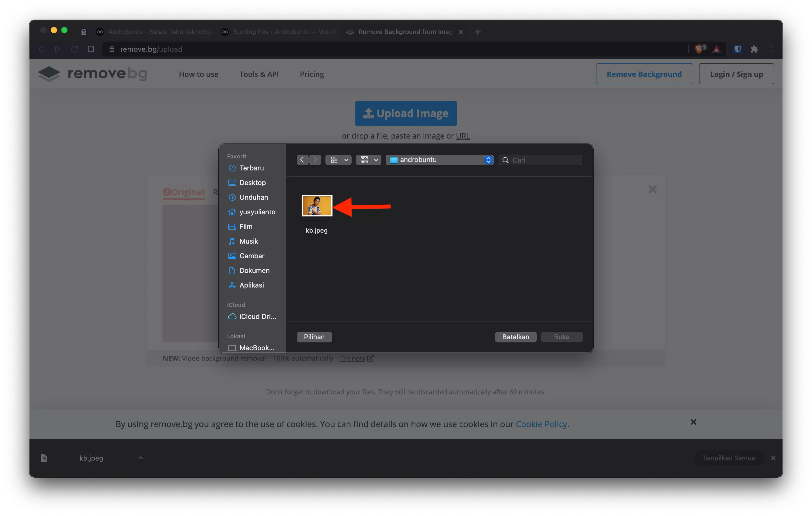Expand the kb.jpeg download options chevron
This screenshot has width=812, height=516.
pyautogui.click(x=141, y=458)
